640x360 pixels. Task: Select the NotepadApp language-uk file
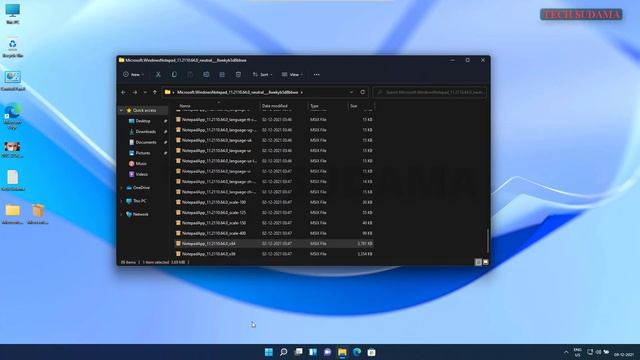coord(274,140)
